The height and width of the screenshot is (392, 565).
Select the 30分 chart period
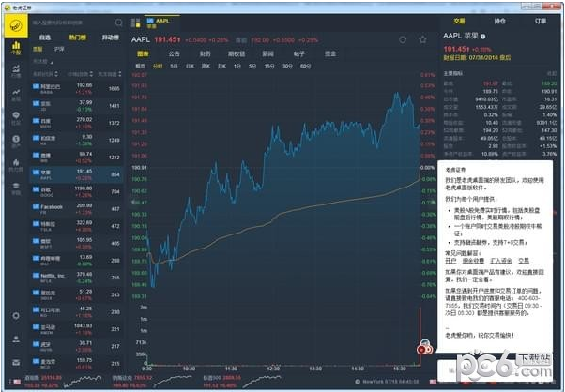coord(287,67)
